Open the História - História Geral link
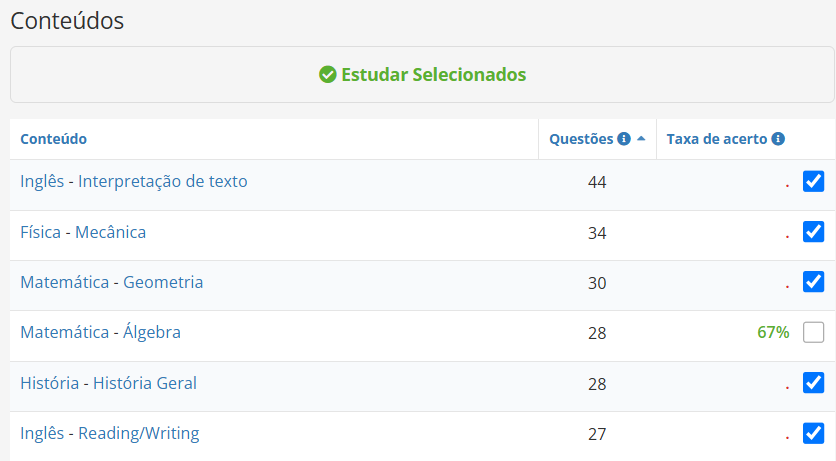The width and height of the screenshot is (836, 461). coord(108,383)
